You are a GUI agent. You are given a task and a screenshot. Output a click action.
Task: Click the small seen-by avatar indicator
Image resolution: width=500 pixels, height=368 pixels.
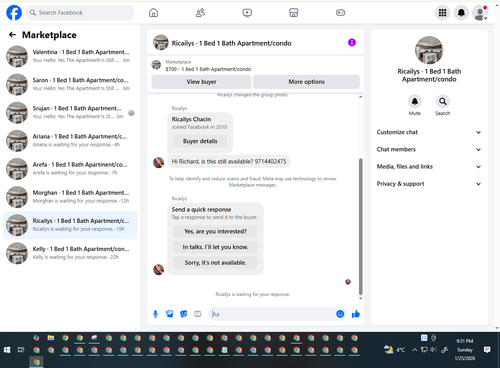point(348,282)
